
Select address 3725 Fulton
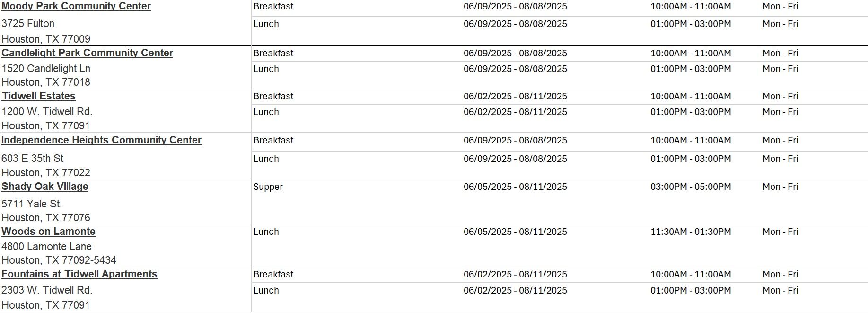28,24
